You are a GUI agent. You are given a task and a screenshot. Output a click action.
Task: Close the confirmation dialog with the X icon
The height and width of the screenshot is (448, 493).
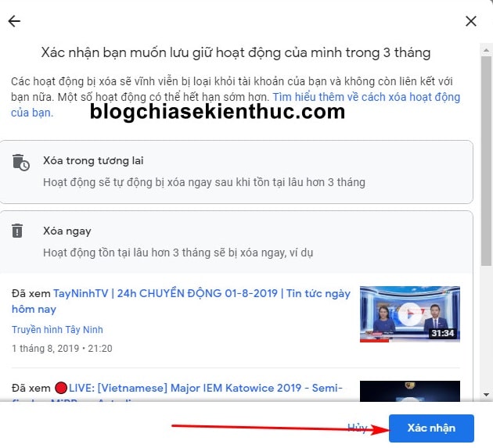click(470, 21)
